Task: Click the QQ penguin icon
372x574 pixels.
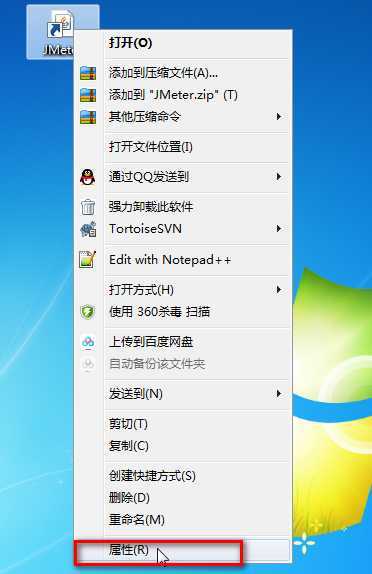Action: (x=88, y=177)
